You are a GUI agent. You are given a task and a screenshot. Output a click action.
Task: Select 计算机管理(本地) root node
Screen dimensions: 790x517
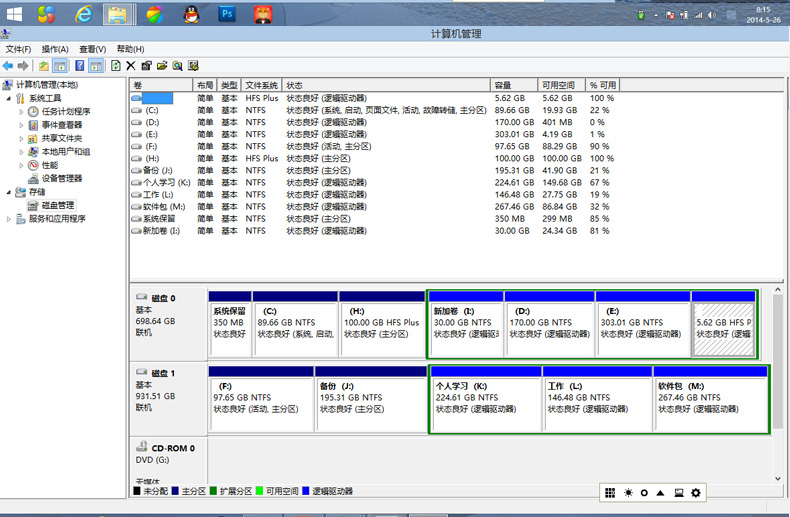[47, 85]
